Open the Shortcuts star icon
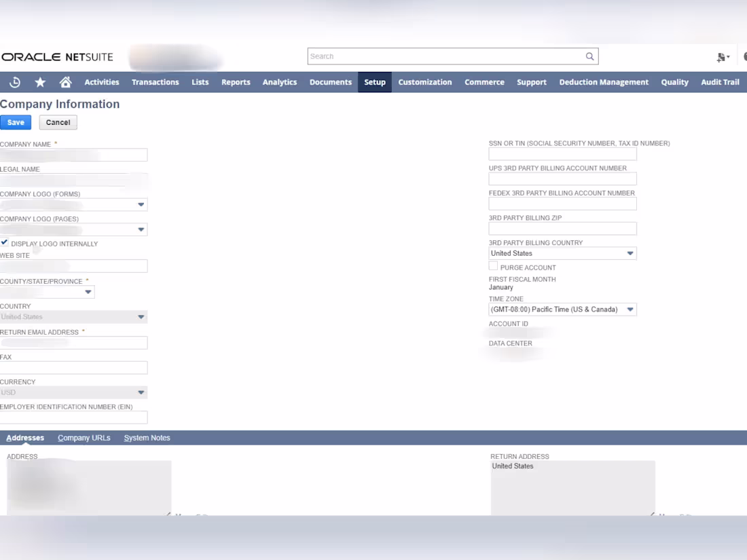The width and height of the screenshot is (747, 560). pos(40,82)
